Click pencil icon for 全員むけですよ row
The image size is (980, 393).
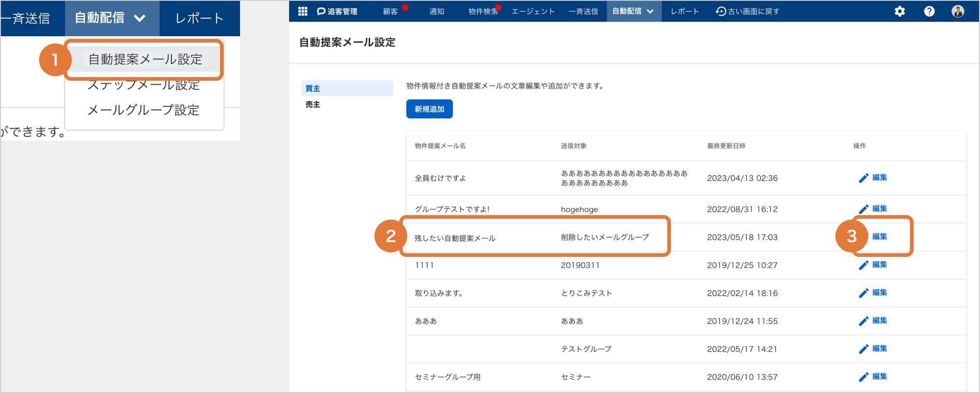(x=863, y=178)
